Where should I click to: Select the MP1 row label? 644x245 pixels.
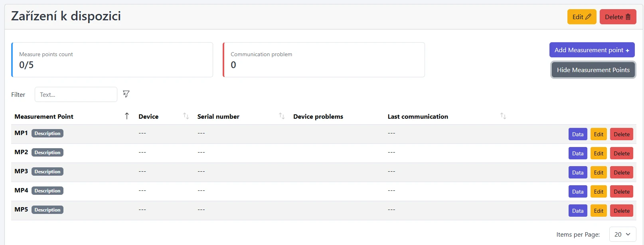pyautogui.click(x=21, y=133)
